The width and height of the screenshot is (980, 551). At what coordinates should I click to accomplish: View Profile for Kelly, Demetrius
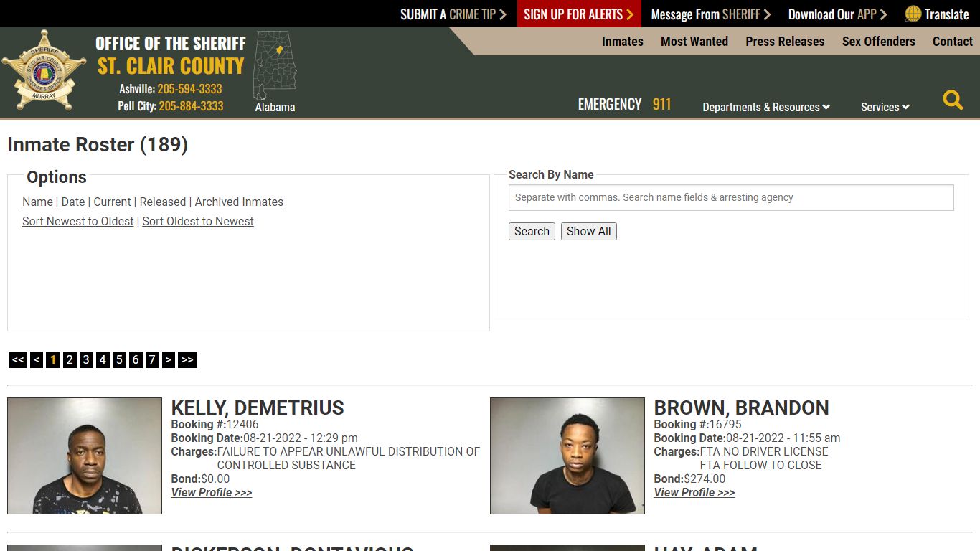(x=212, y=493)
